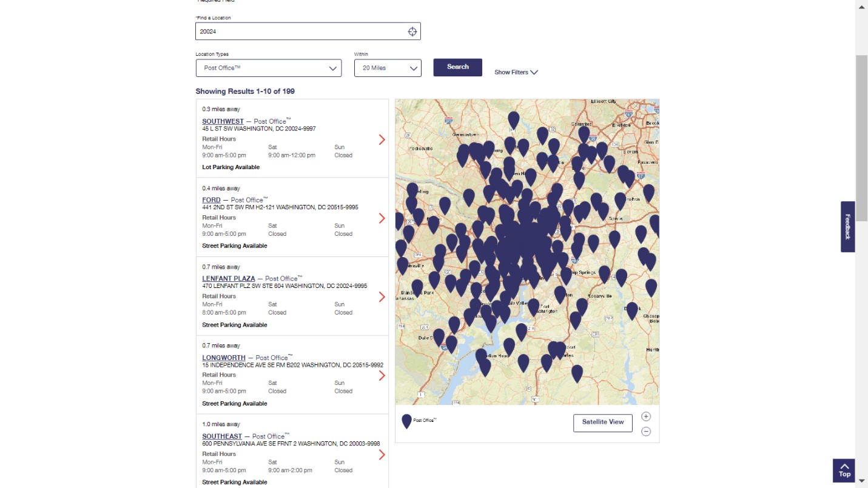This screenshot has width=868, height=488.
Task: Click '1.0 miles away' text
Action: click(x=221, y=424)
